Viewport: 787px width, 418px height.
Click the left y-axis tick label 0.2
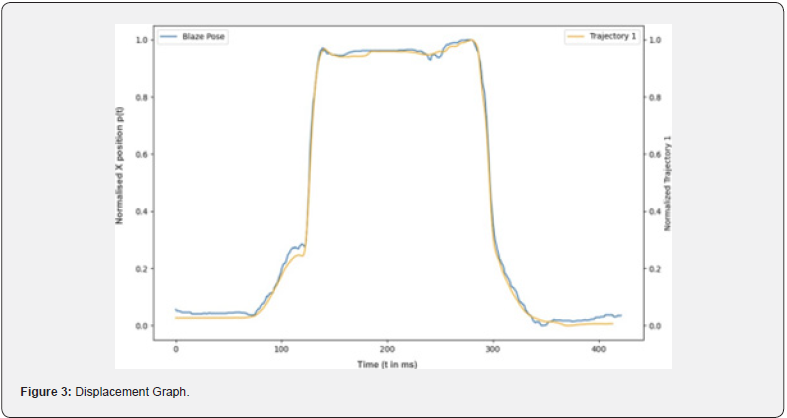[141, 269]
